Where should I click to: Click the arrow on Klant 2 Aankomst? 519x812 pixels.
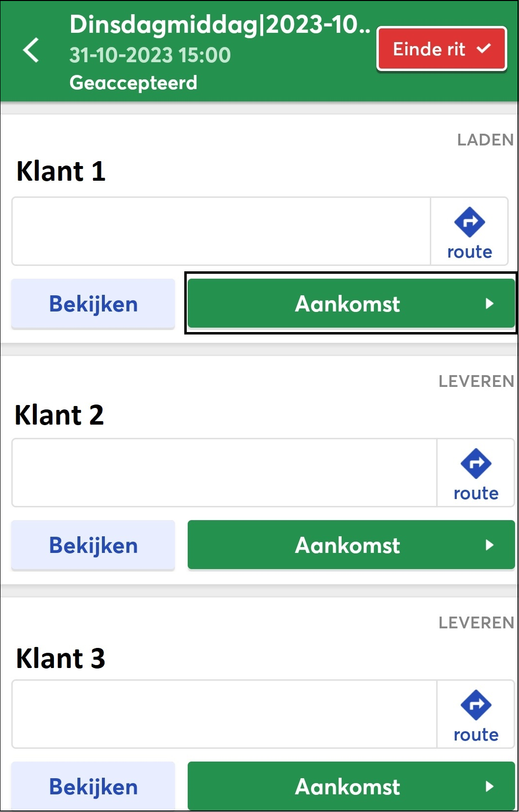coord(489,545)
